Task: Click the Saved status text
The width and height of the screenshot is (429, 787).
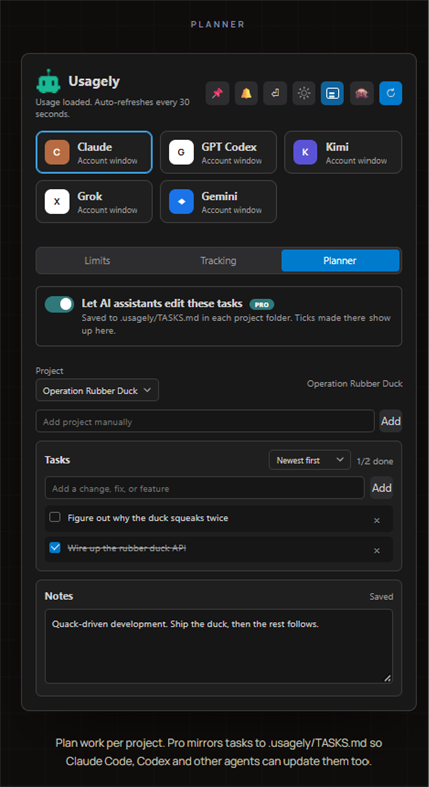Action: click(x=381, y=597)
